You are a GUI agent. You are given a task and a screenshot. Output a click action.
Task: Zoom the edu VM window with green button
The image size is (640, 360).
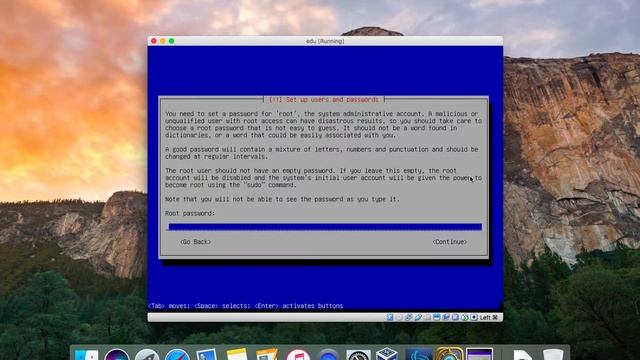pos(171,41)
